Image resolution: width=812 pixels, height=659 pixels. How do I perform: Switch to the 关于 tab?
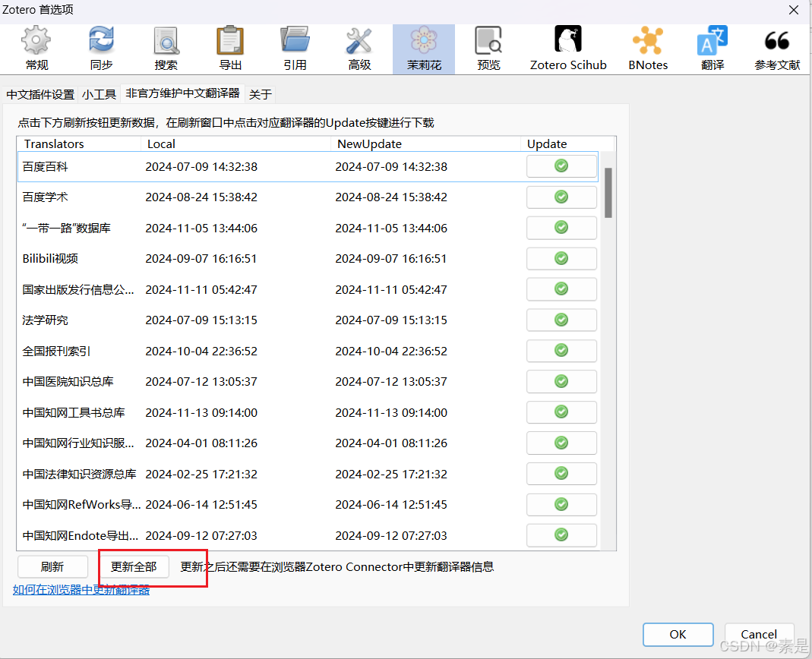point(260,94)
